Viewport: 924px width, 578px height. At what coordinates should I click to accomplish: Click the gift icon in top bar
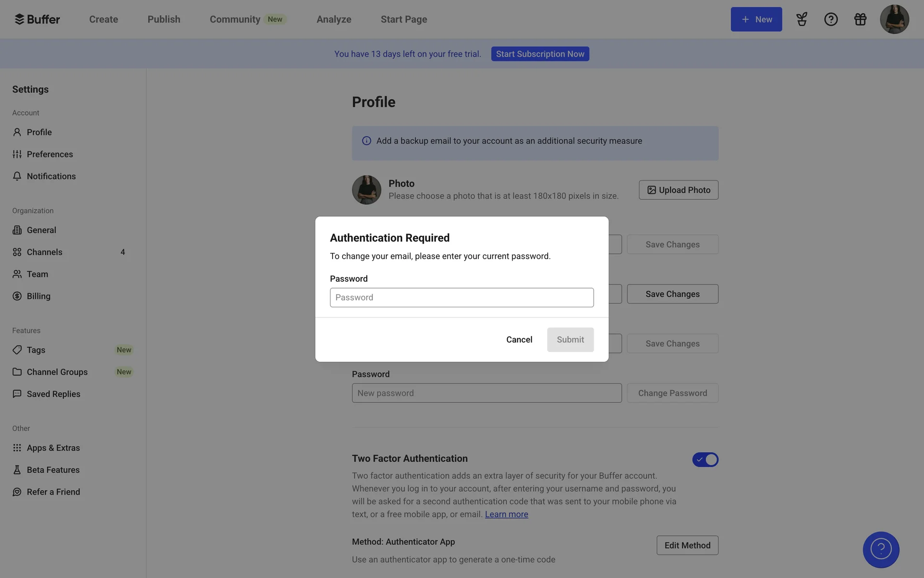click(860, 19)
